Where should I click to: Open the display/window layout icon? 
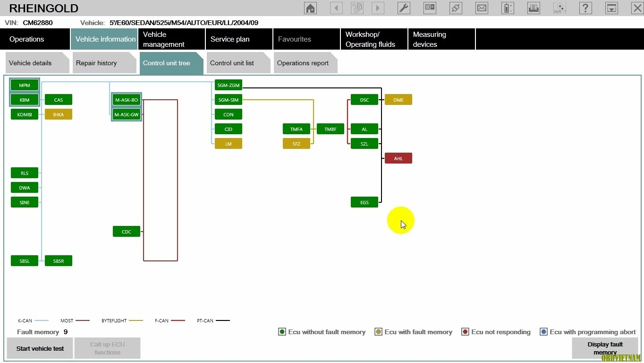tap(430, 8)
